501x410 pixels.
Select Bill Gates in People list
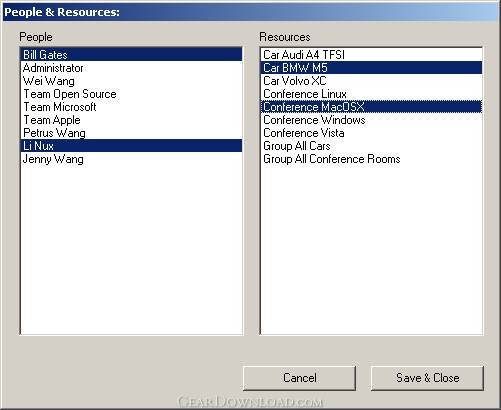tap(131, 54)
